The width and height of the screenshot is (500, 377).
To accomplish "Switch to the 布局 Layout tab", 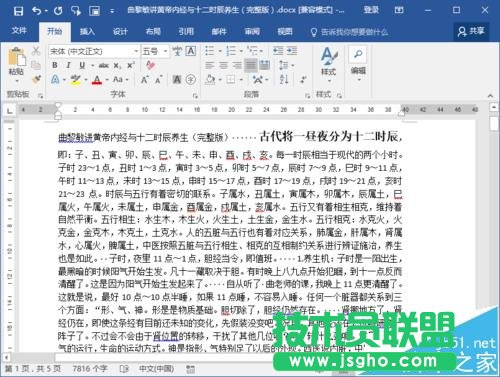I will pos(153,32).
